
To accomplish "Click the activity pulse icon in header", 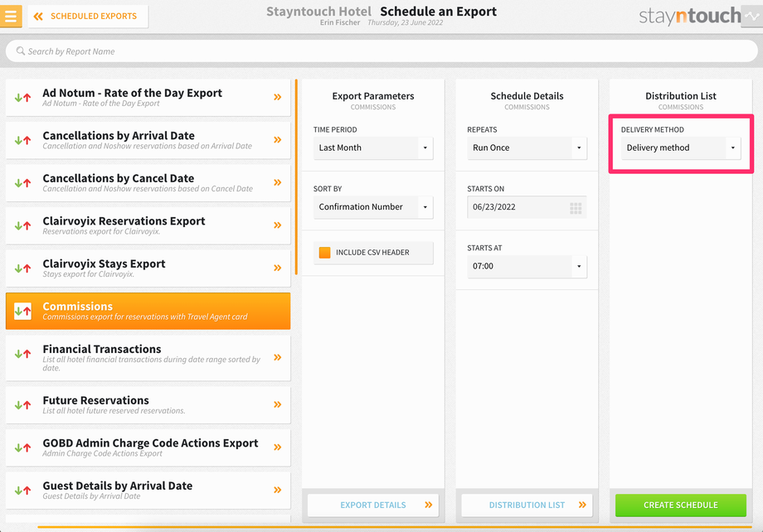I will 752,16.
